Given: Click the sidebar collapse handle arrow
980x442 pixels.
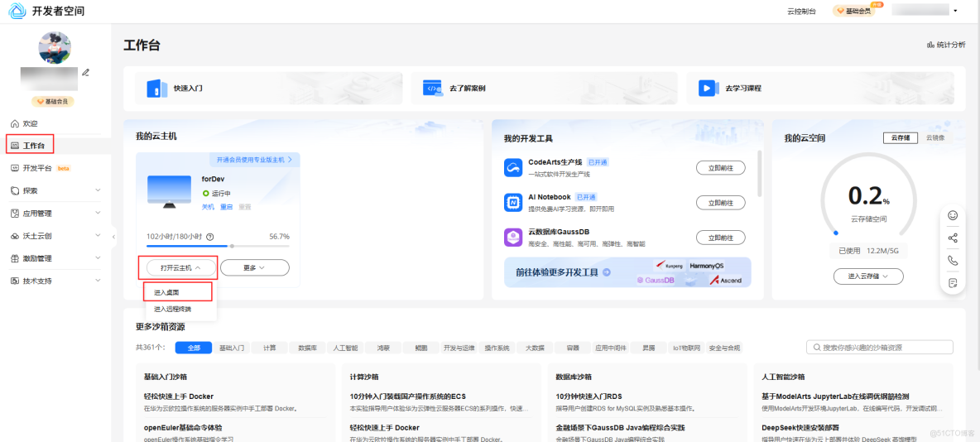Looking at the screenshot, I should pyautogui.click(x=113, y=237).
